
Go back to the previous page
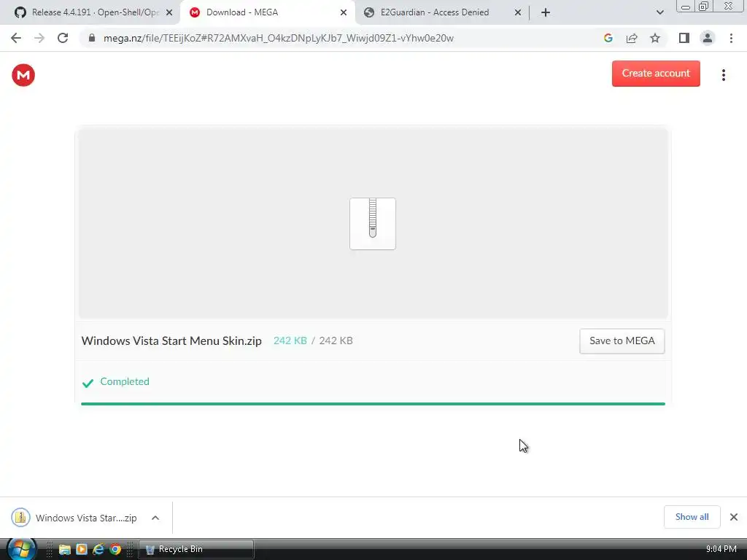coord(16,38)
